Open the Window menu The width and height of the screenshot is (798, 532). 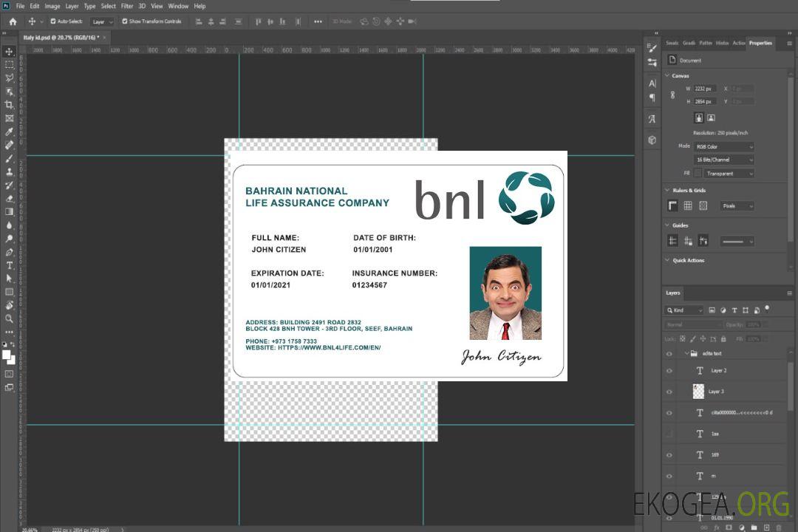point(178,6)
